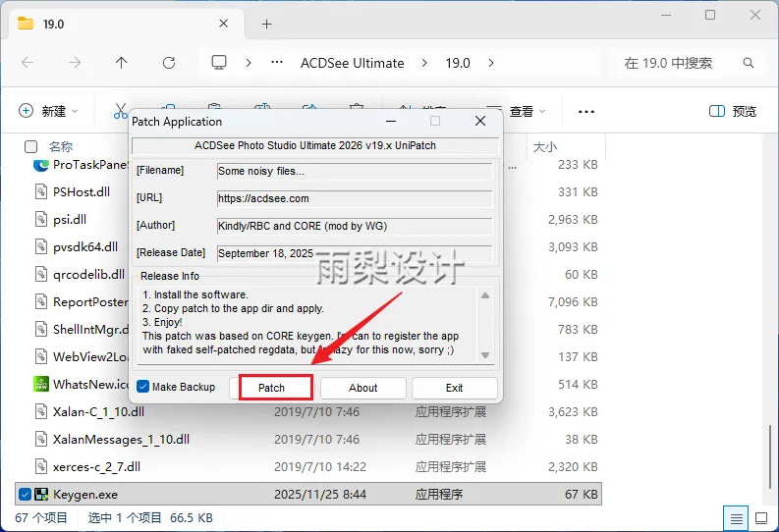Select the Xalan-C_1_10.dll file

(x=98, y=412)
